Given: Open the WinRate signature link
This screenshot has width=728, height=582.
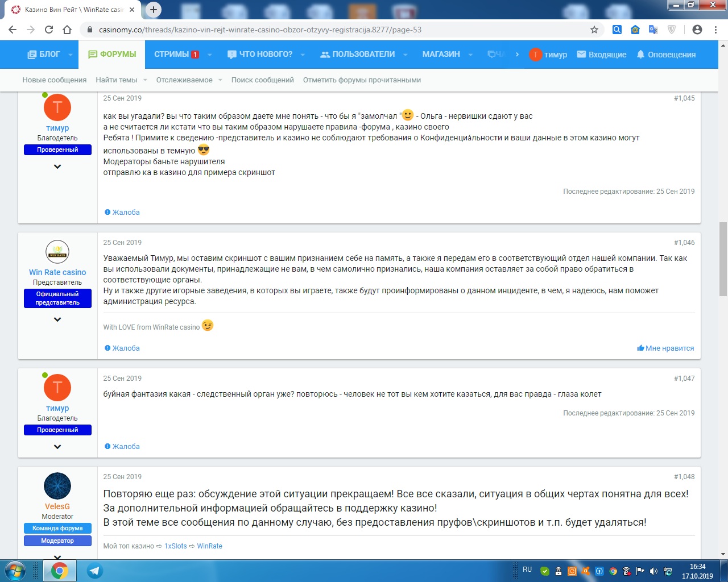Looking at the screenshot, I should 210,546.
